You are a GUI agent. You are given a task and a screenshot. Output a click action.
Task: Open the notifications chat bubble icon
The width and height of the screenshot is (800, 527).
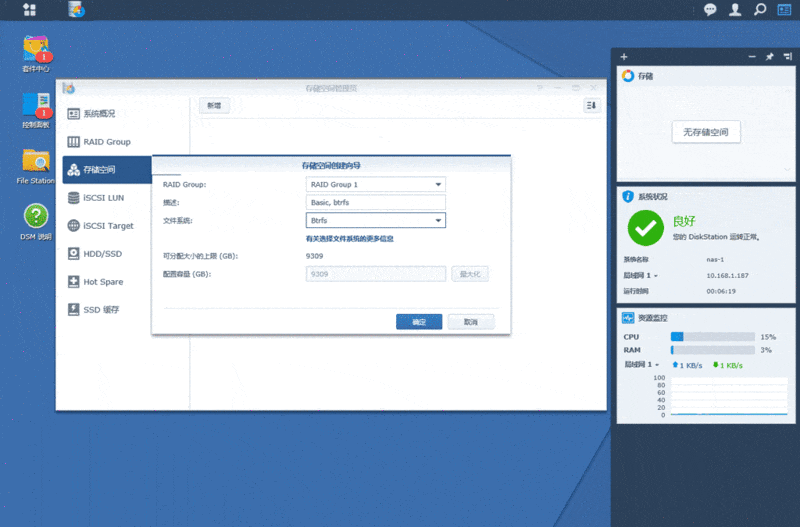click(710, 10)
